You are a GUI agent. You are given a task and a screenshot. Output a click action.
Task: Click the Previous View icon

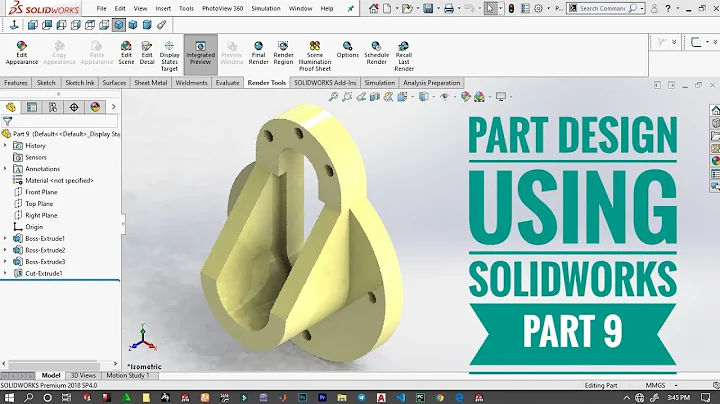[x=361, y=96]
